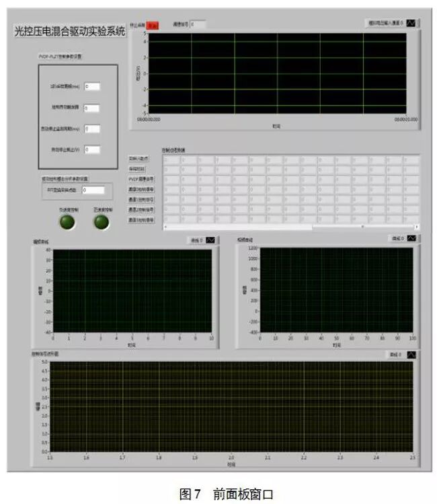Click the 通道1控制信号 row label

click(141, 200)
